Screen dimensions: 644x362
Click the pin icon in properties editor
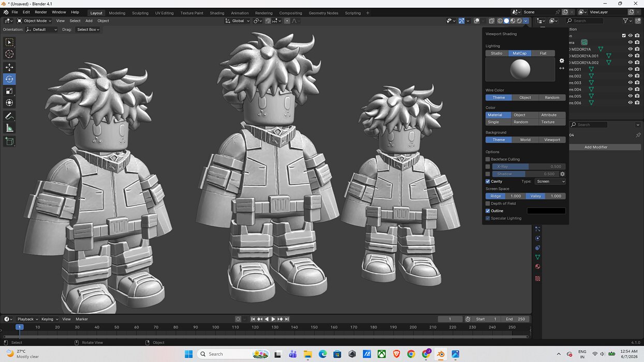[638, 135]
